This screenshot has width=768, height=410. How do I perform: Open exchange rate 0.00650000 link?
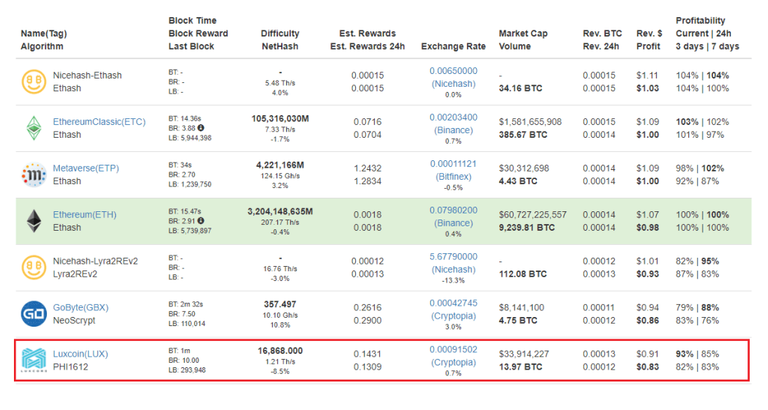click(x=453, y=71)
